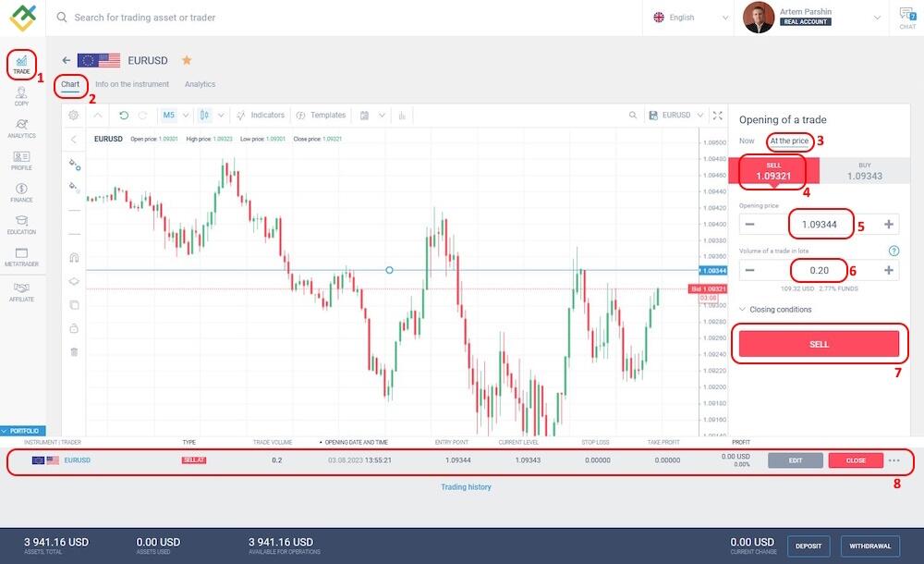Viewport: 924px width, 564px height.
Task: Increase trade volume with the plus stepper
Action: click(x=888, y=270)
